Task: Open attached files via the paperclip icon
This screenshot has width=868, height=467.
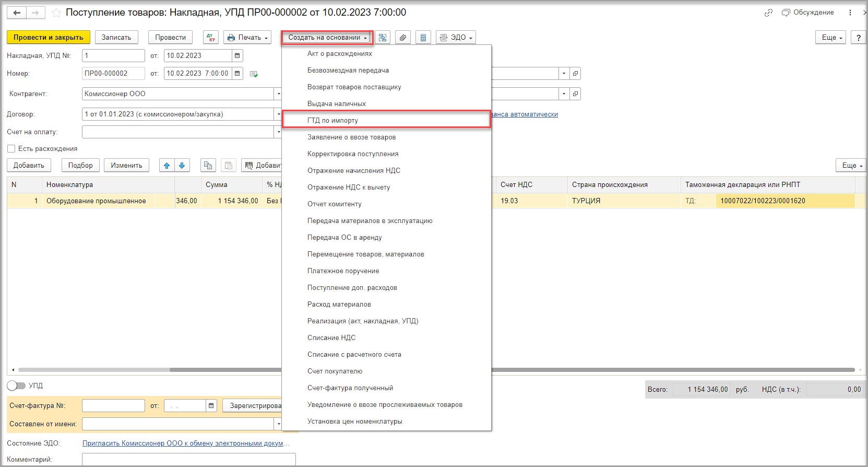Action: [402, 38]
